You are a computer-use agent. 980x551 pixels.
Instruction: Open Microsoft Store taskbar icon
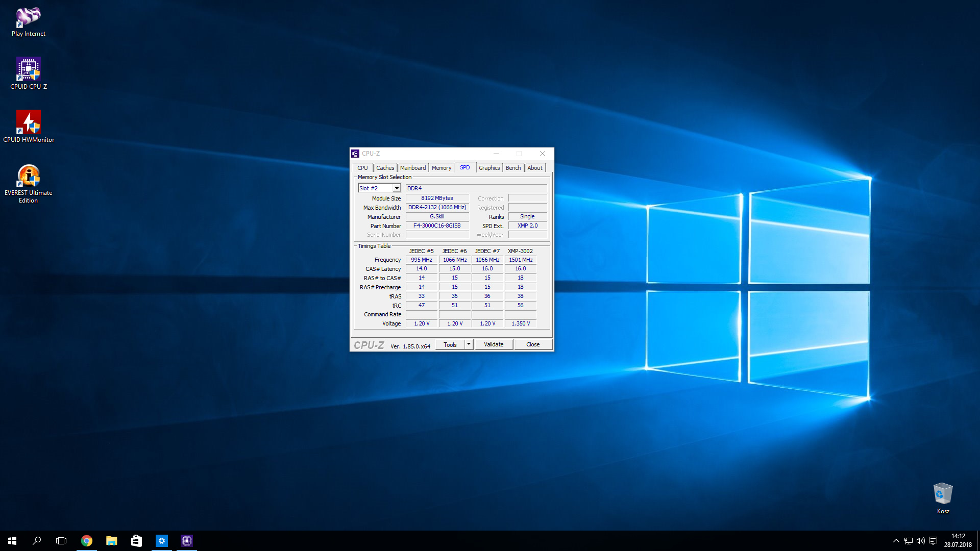point(136,541)
